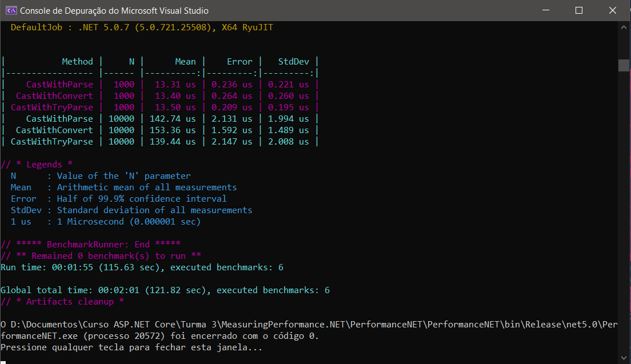Click the error value '0.209 us'
The height and width of the screenshot is (364, 631).
pos(232,107)
